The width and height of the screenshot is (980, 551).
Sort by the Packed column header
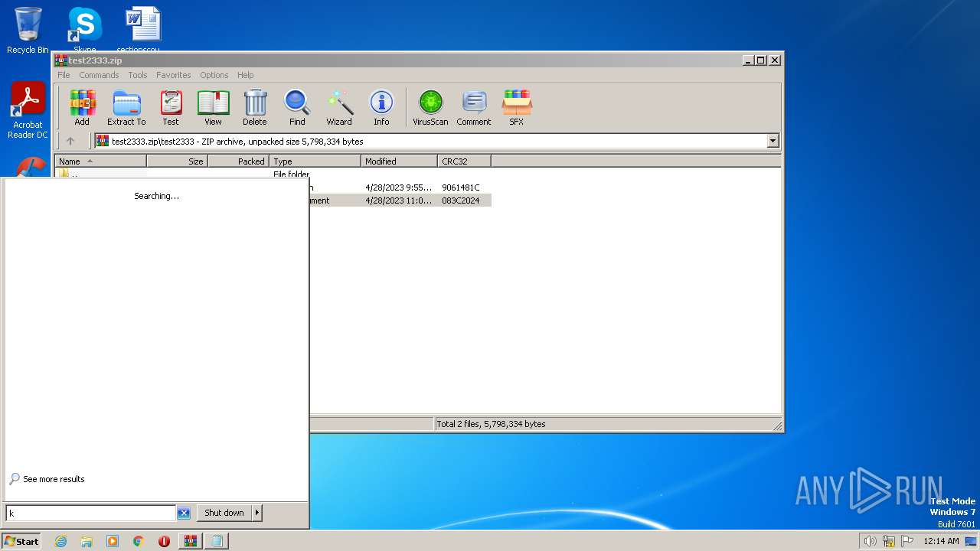coord(238,161)
